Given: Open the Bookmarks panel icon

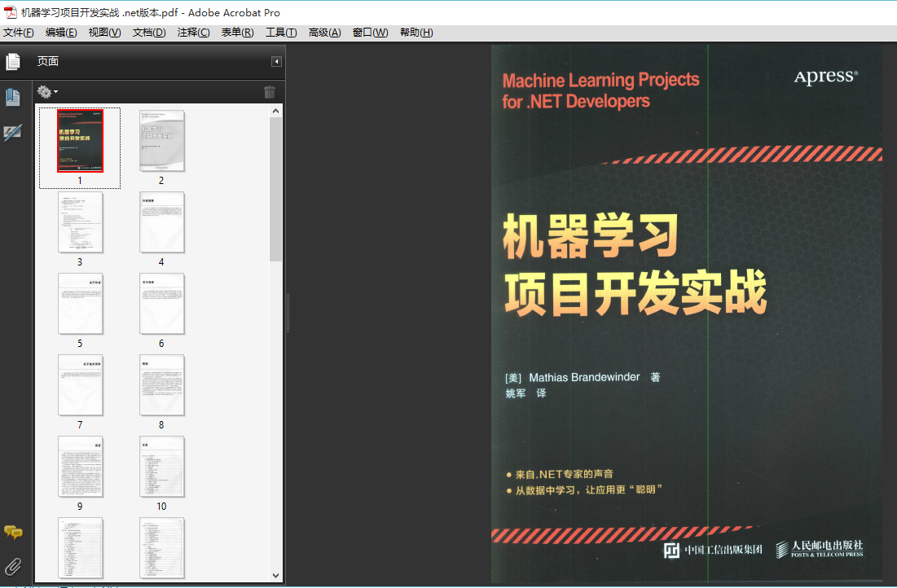Looking at the screenshot, I should pyautogui.click(x=12, y=97).
